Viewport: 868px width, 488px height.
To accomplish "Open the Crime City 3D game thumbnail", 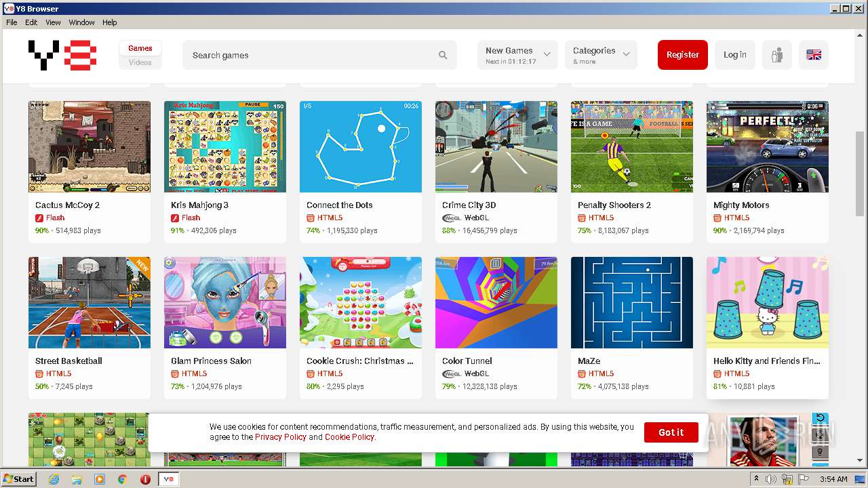I will click(496, 146).
